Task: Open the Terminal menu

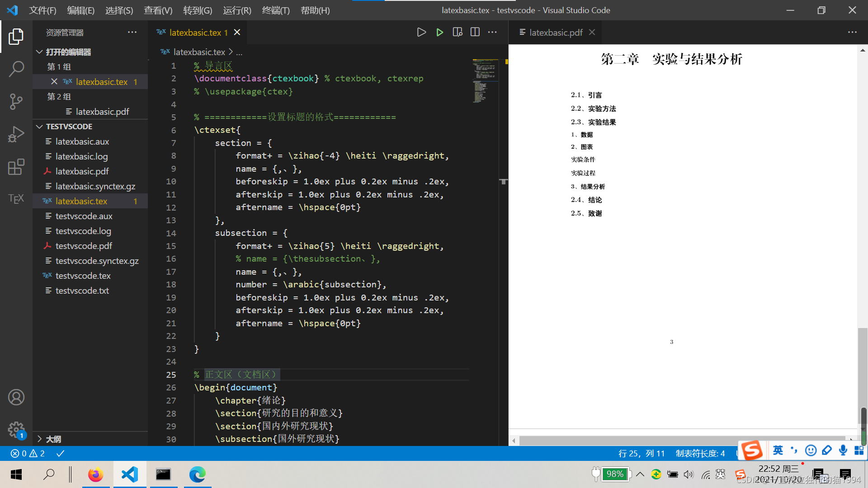Action: [x=276, y=10]
